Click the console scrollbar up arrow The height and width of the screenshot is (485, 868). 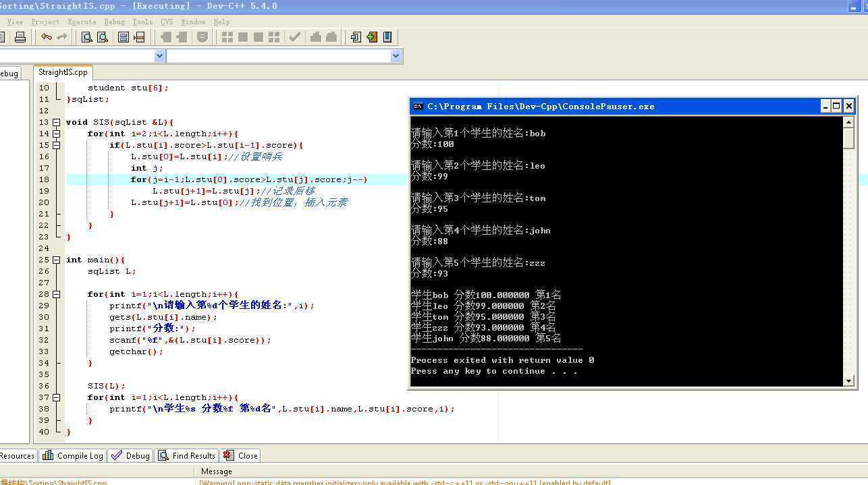(x=849, y=122)
